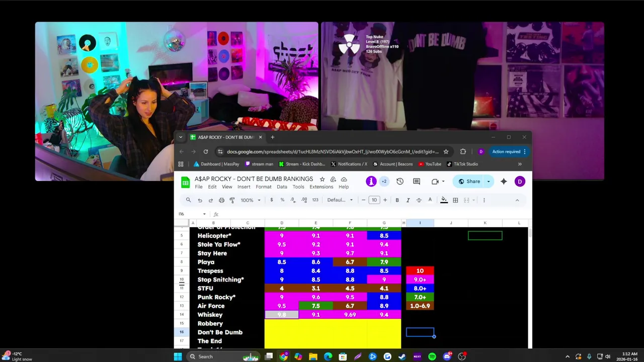Screen dimensions: 644x362
Task: Open the YouTube bookmark
Action: 430,164
